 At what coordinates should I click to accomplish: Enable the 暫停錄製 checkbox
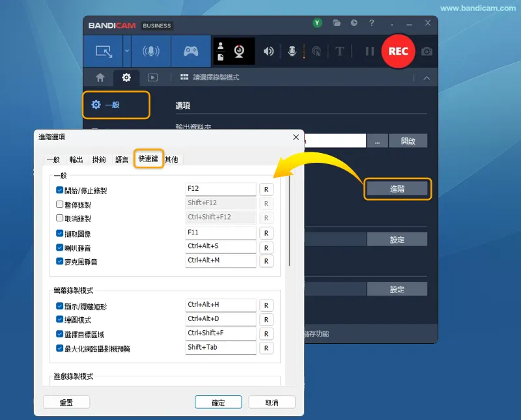pos(59,204)
